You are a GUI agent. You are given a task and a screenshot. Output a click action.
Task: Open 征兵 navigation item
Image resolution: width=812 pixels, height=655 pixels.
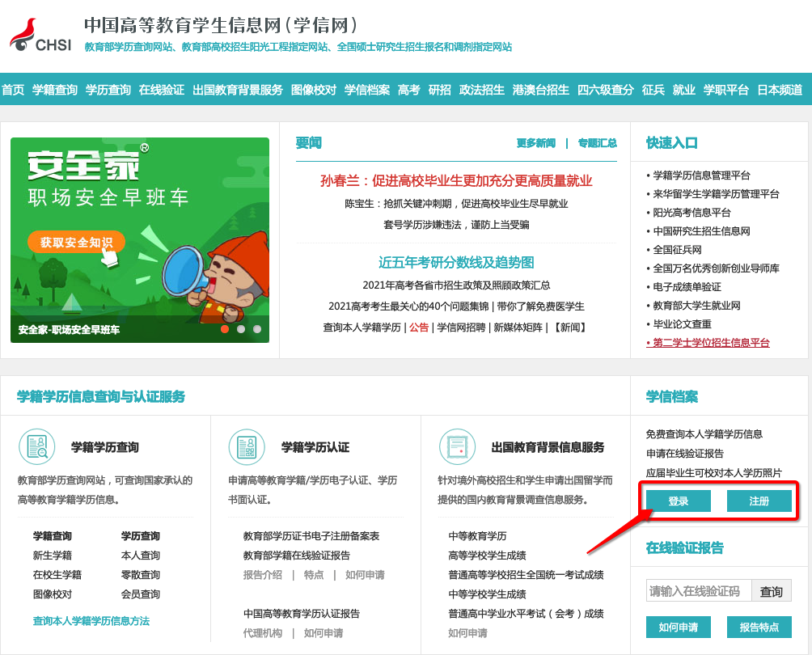tap(653, 90)
